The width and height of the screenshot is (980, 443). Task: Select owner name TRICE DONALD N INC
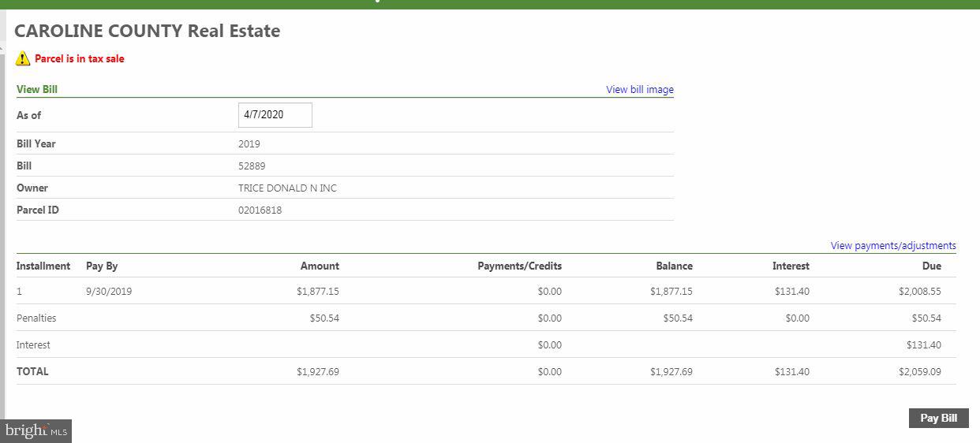coord(287,188)
